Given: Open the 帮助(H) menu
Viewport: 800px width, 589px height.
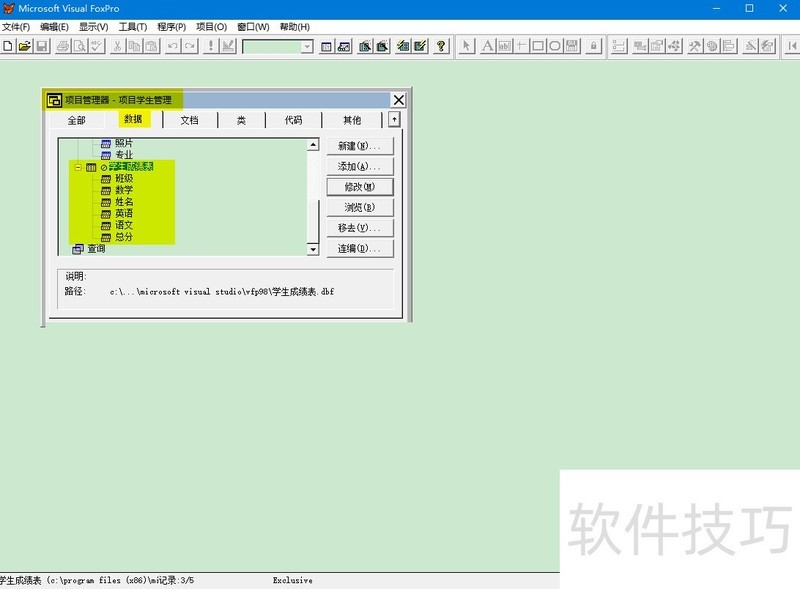Looking at the screenshot, I should [x=294, y=27].
